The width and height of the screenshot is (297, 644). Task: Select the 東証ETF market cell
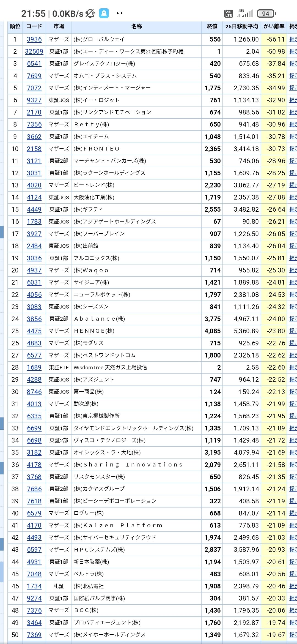[59, 367]
